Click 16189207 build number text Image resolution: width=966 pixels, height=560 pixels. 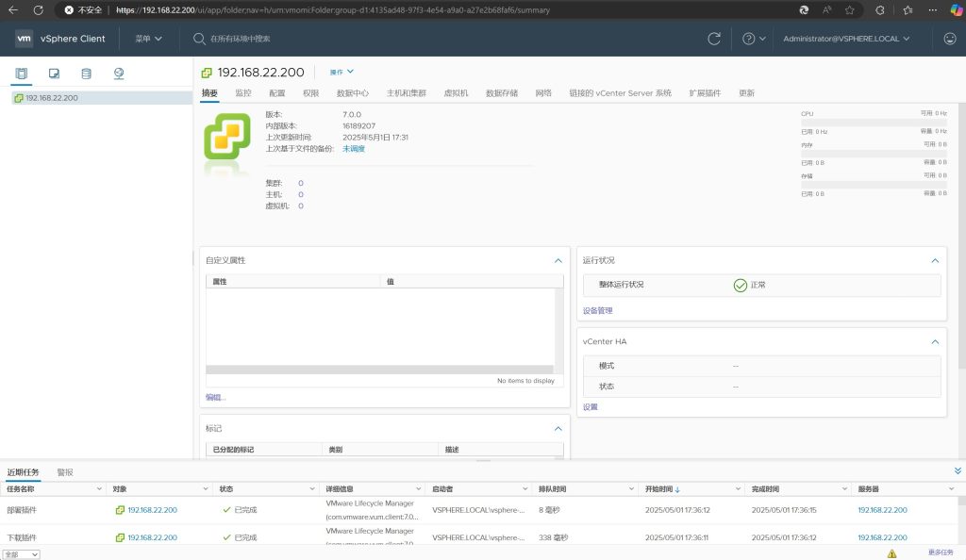click(359, 126)
